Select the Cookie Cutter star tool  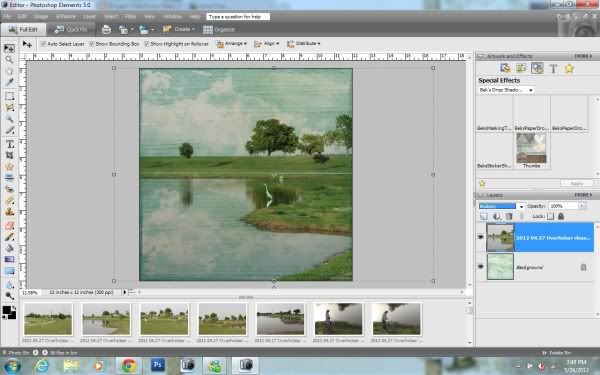[9, 166]
